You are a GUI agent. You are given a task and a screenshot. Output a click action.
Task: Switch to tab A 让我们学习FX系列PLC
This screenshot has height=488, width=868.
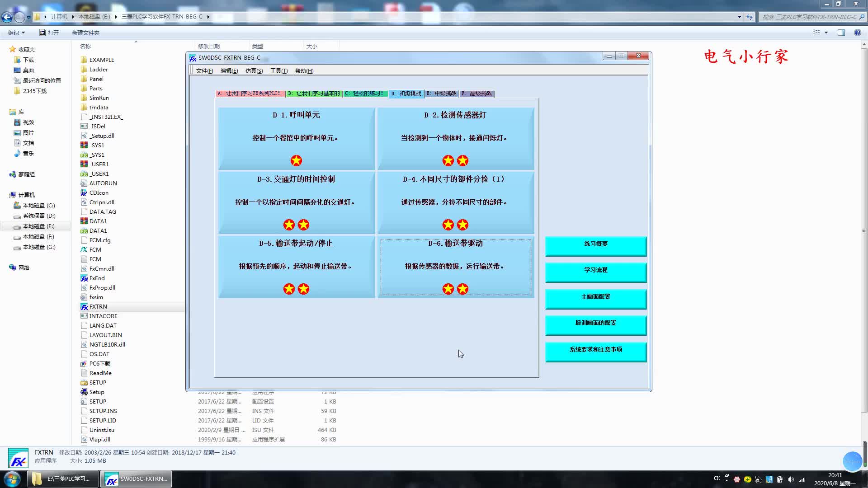click(250, 94)
